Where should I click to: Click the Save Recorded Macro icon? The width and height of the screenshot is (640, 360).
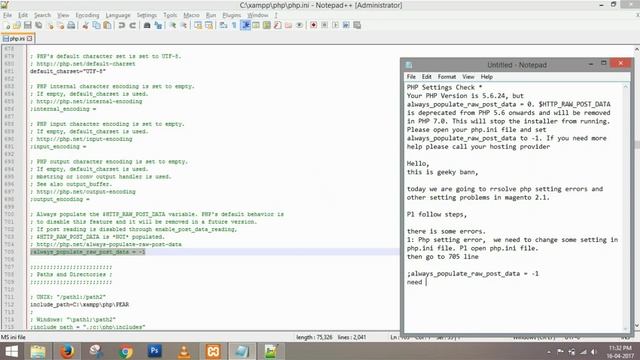357,25
